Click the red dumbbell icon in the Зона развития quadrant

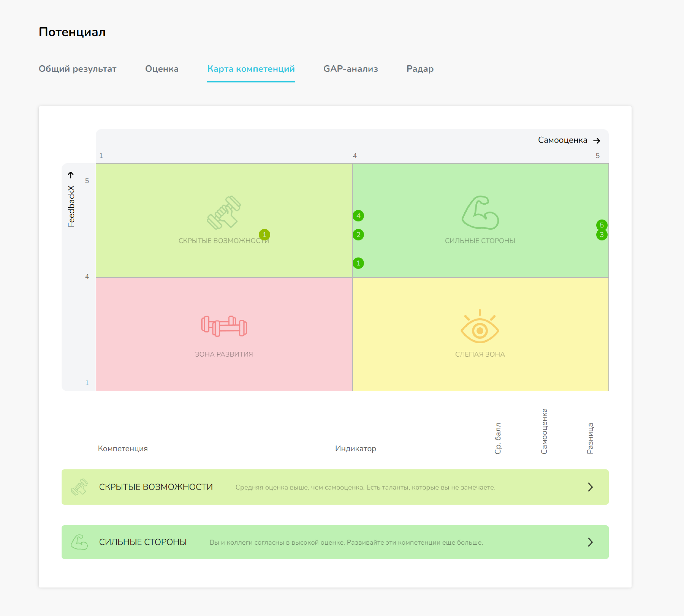[x=224, y=326]
